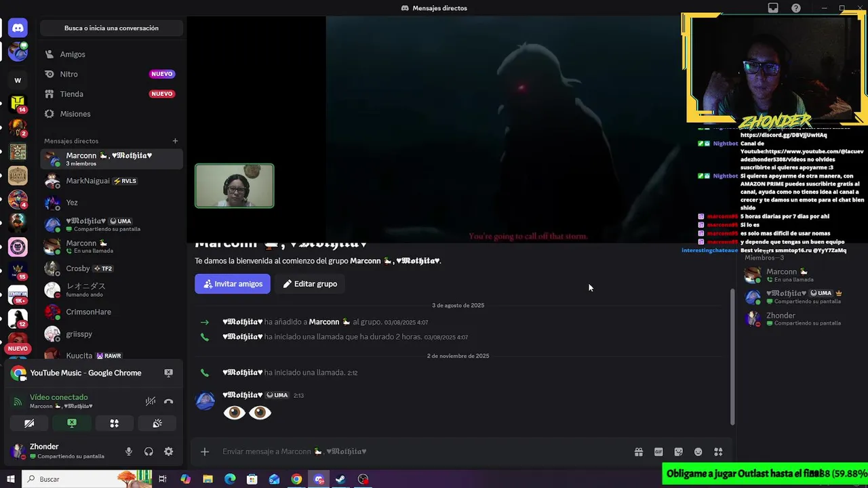868x488 pixels.
Task: Open Nitro page
Action: point(111,74)
